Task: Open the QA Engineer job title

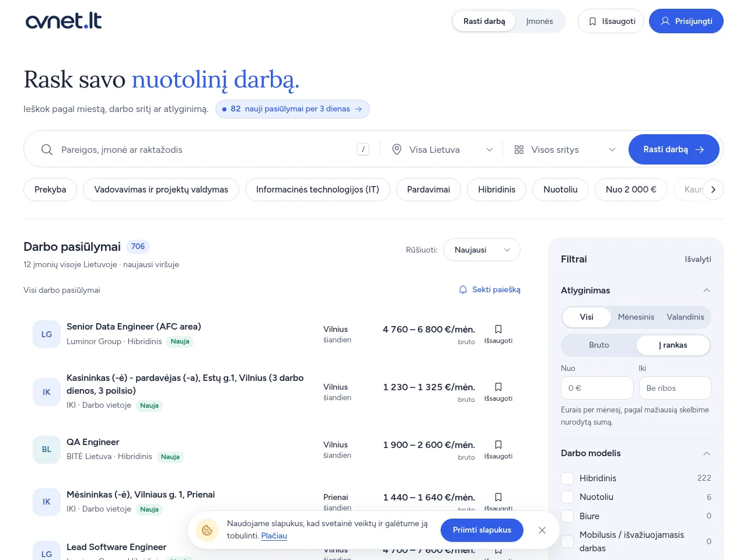Action: point(93,442)
